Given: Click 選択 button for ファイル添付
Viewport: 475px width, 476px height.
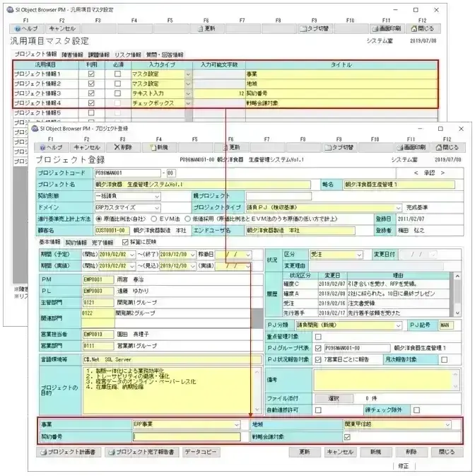Looking at the screenshot, I should [334, 398].
